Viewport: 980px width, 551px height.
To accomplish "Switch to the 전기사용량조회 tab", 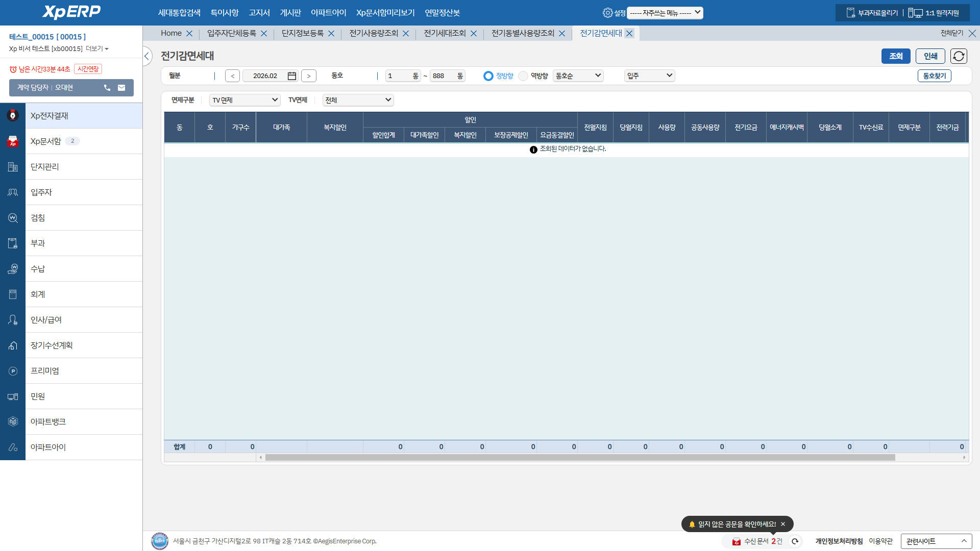I will point(373,33).
